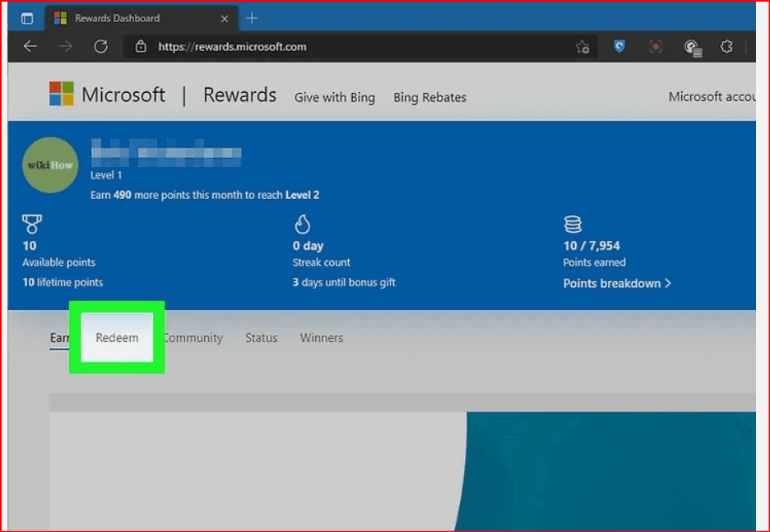This screenshot has height=532, width=770.
Task: Add this page to favorites
Action: click(582, 47)
